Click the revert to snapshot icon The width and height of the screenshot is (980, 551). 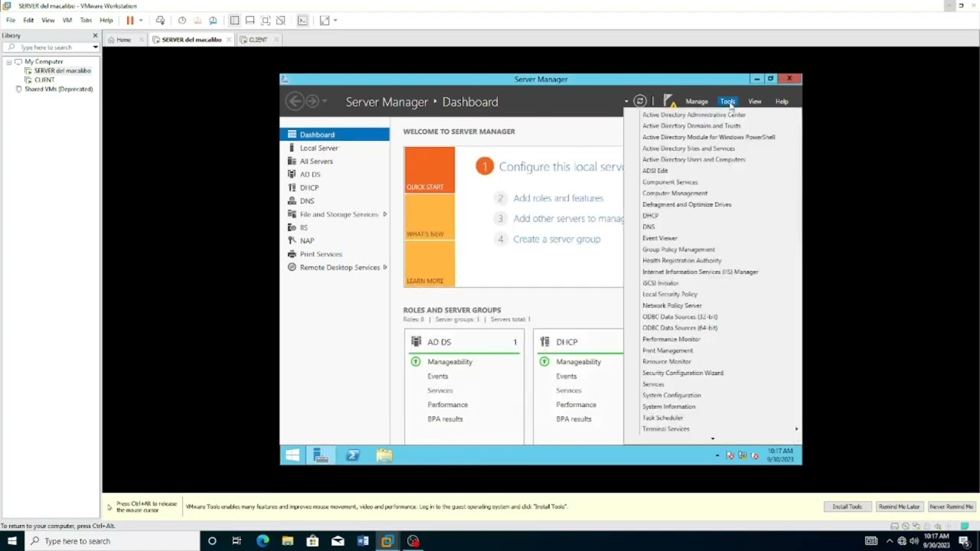coord(198,20)
